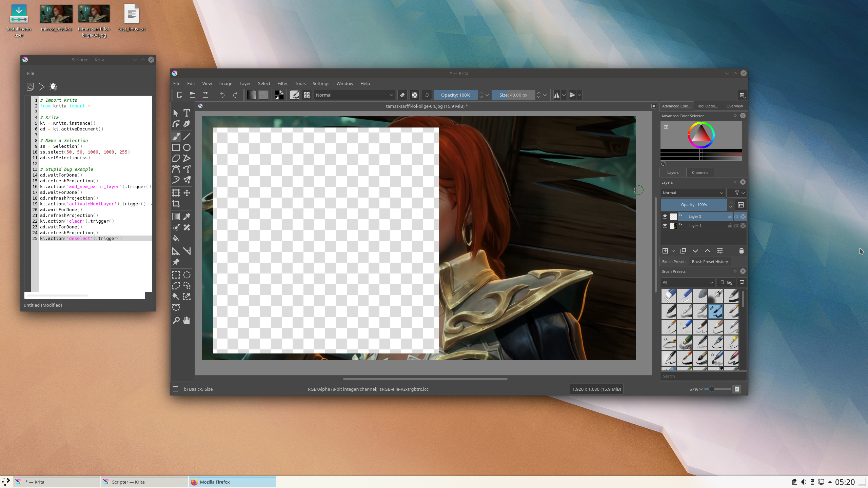868x488 pixels.
Task: Open the Filter menu
Action: [x=282, y=83]
